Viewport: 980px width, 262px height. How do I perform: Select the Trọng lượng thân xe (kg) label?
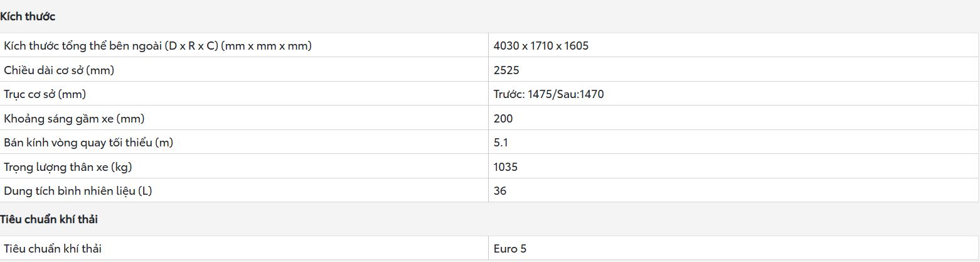(68, 167)
